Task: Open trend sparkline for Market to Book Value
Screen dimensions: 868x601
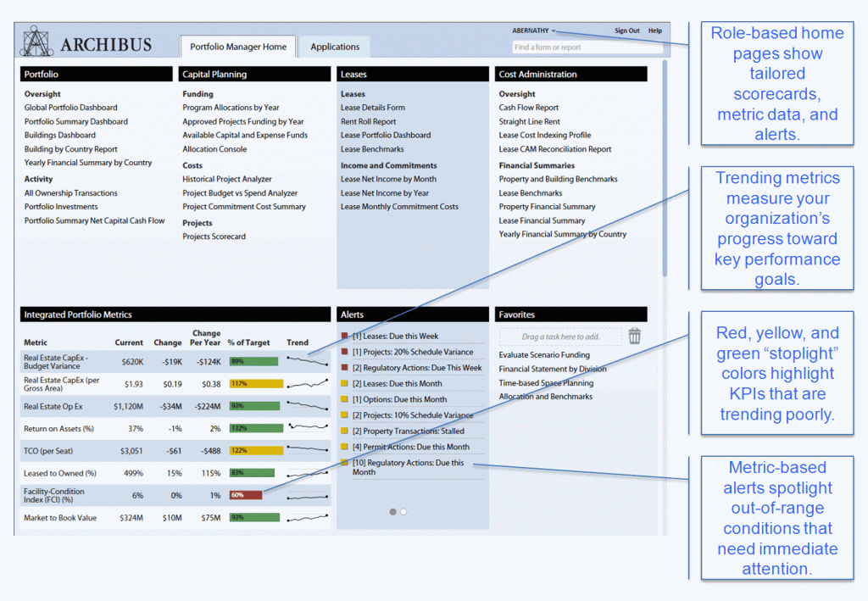Action: 307,517
